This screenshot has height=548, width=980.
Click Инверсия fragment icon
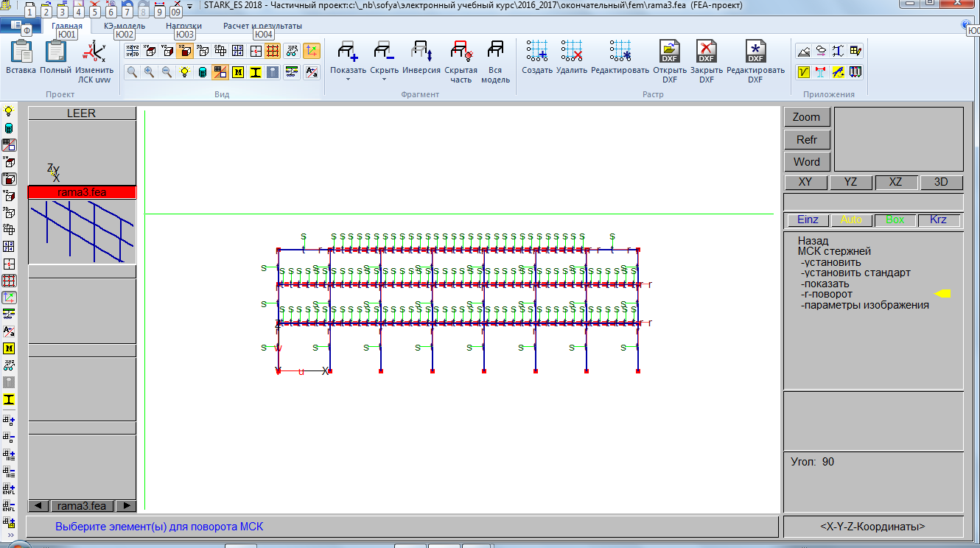pos(421,52)
